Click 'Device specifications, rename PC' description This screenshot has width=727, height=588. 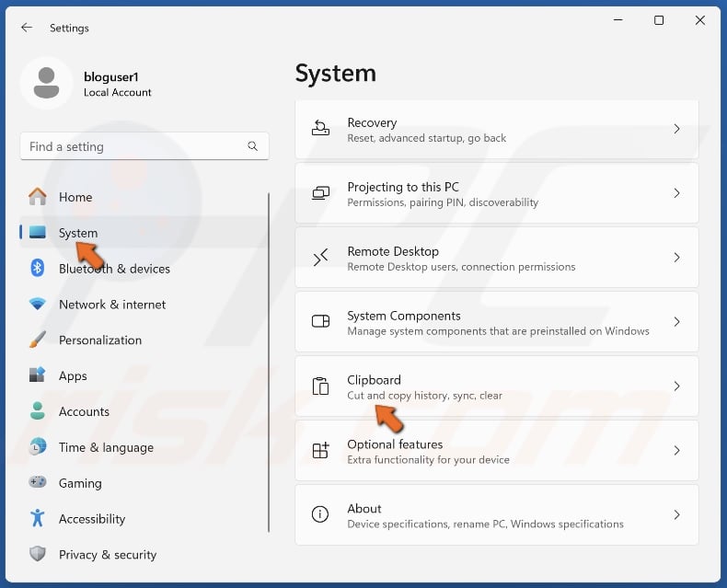(x=486, y=524)
